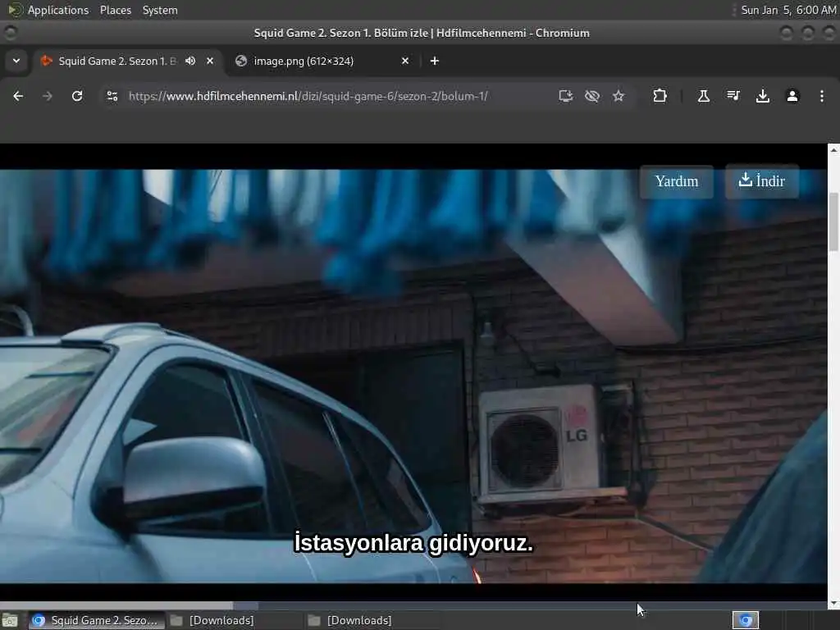
Task: Open the second [Downloads] taskbar window
Action: (350, 620)
